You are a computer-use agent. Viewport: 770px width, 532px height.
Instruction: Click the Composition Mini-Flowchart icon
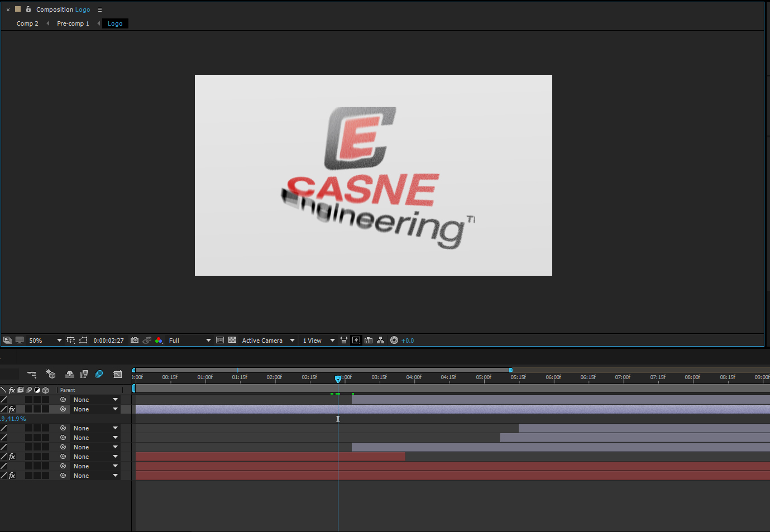point(32,374)
